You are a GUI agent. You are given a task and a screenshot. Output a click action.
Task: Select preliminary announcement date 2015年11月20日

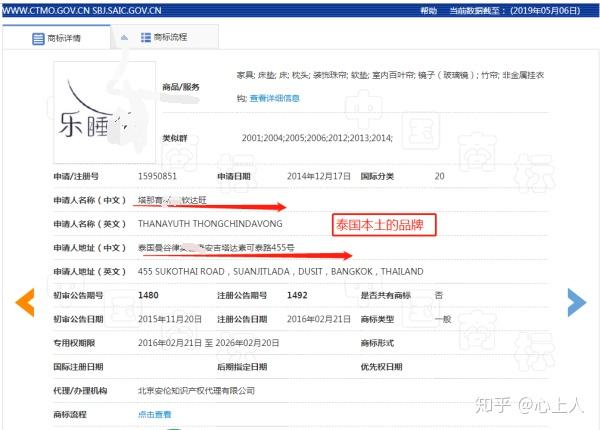(170, 319)
